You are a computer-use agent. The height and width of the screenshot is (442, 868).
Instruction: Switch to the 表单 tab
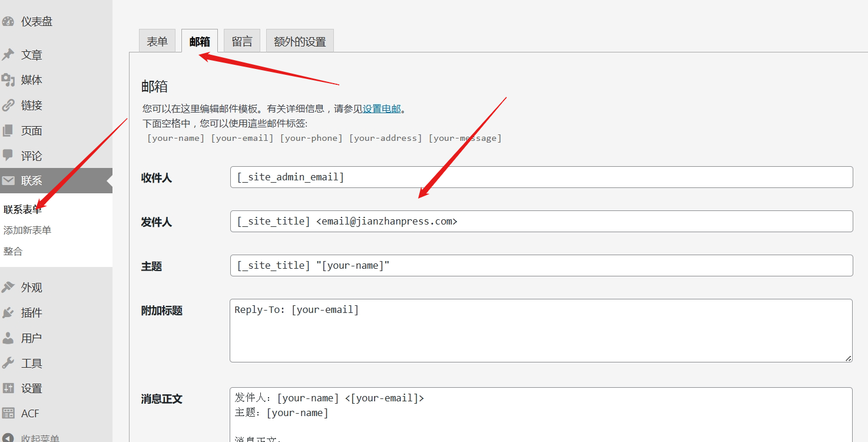[x=157, y=41]
